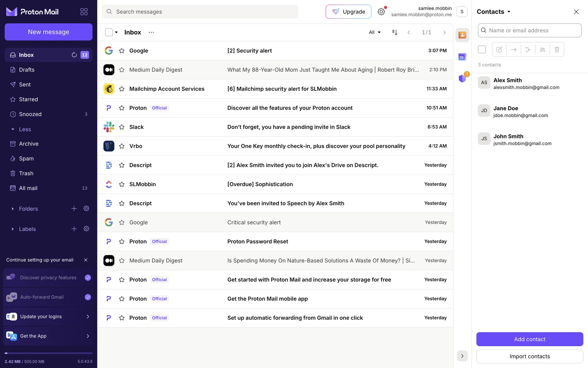Open the All filter dropdown
This screenshot has height=368, width=588.
point(375,32)
